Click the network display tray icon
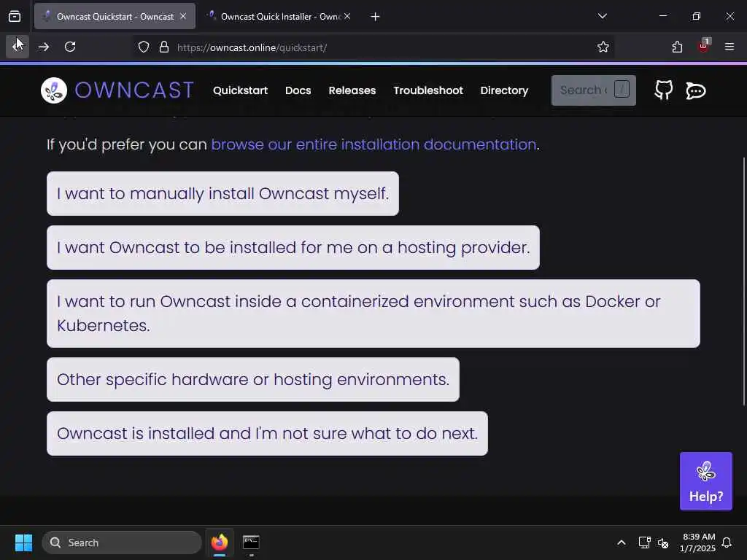 point(644,542)
